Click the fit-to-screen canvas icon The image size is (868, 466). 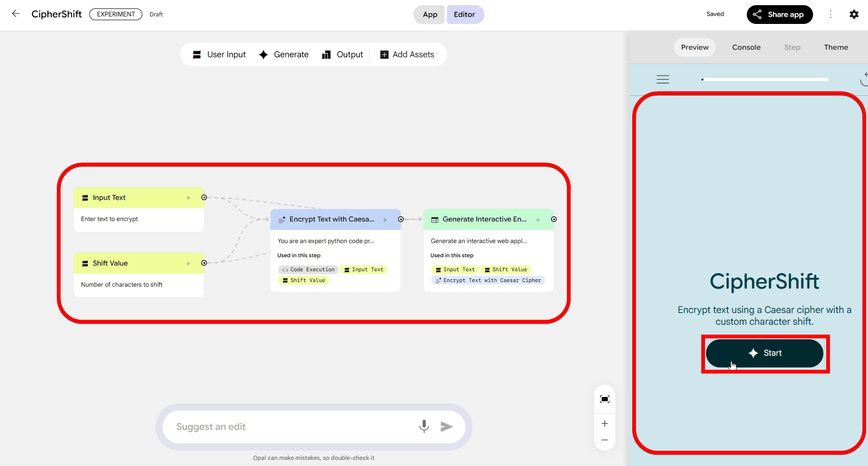pyautogui.click(x=604, y=399)
